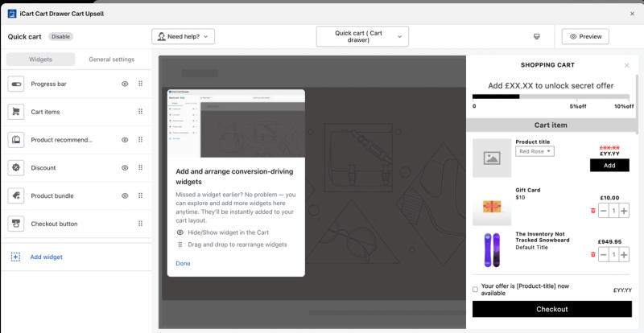Image resolution: width=644 pixels, height=333 pixels.
Task: Click the Add widget link
Action: click(x=47, y=257)
